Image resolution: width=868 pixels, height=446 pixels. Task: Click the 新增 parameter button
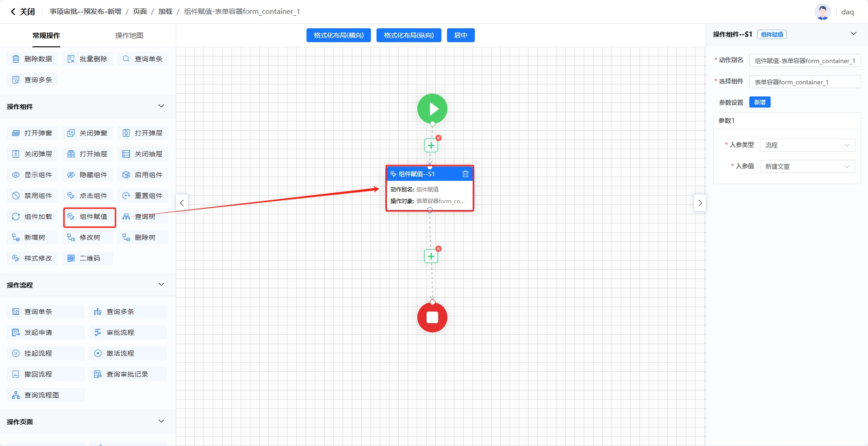[759, 102]
